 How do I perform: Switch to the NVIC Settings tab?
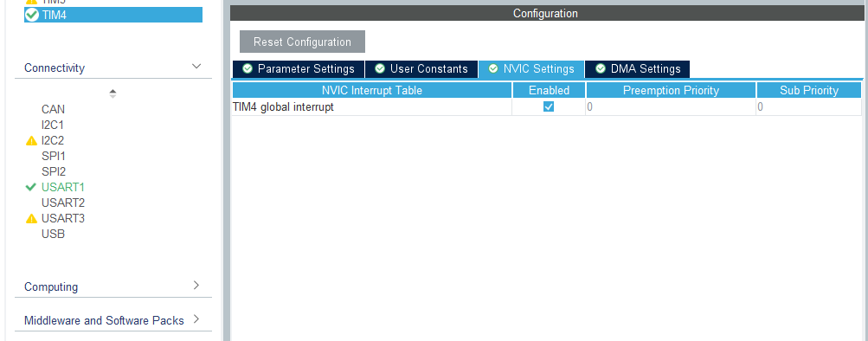click(x=531, y=69)
